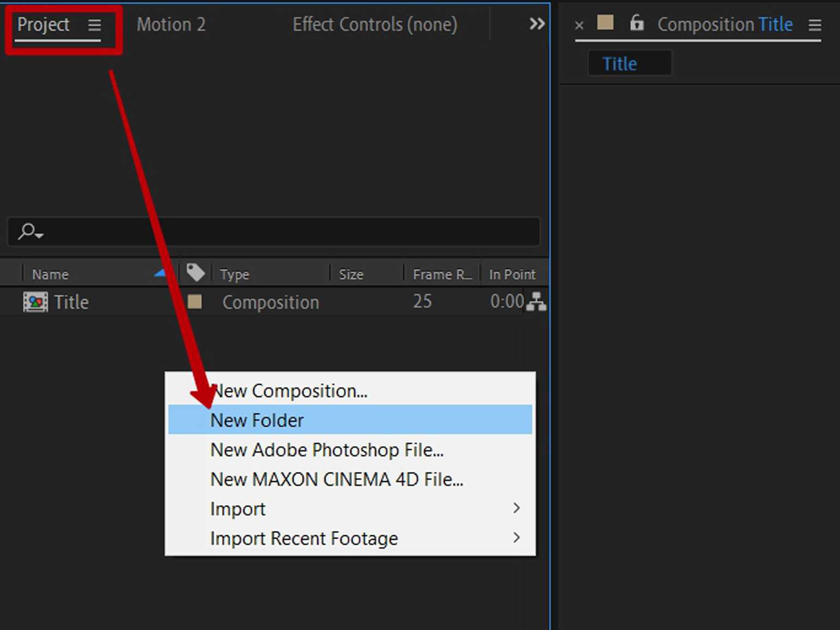Click the Label tag column header icon

click(195, 273)
